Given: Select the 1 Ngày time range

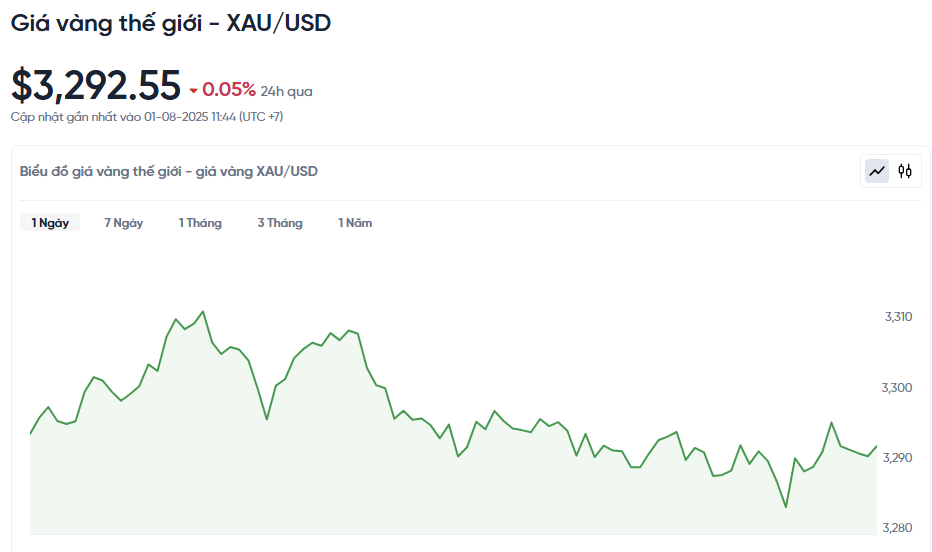Looking at the screenshot, I should [50, 223].
